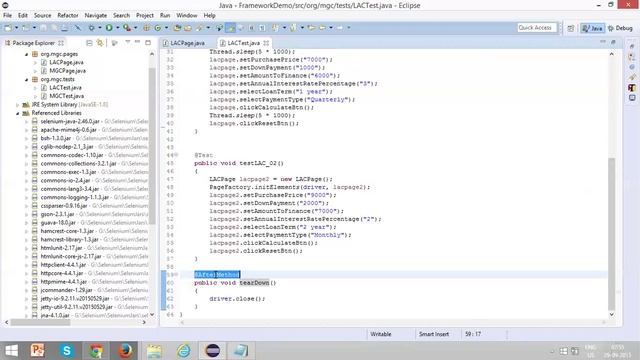Toggle Mark Occurrences in the toolbar
The width and height of the screenshot is (640, 360).
tap(230, 28)
